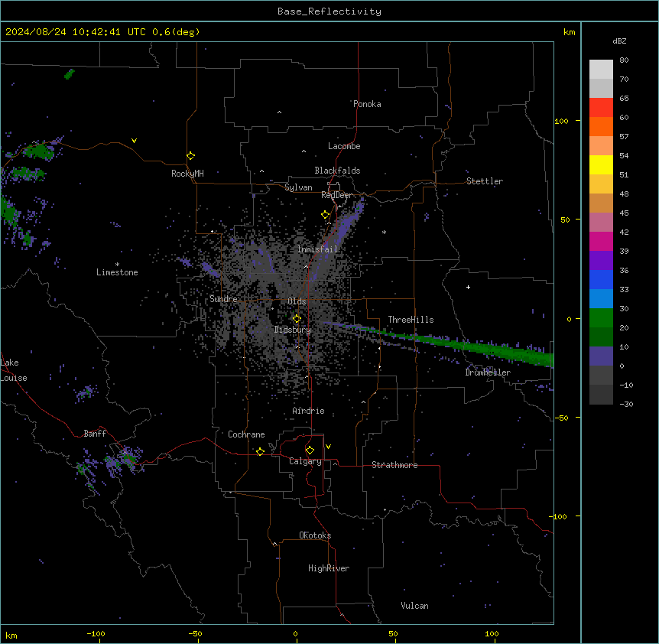Screen dimensions: 659x644
Task: Click the Banff label
Action: coord(95,434)
